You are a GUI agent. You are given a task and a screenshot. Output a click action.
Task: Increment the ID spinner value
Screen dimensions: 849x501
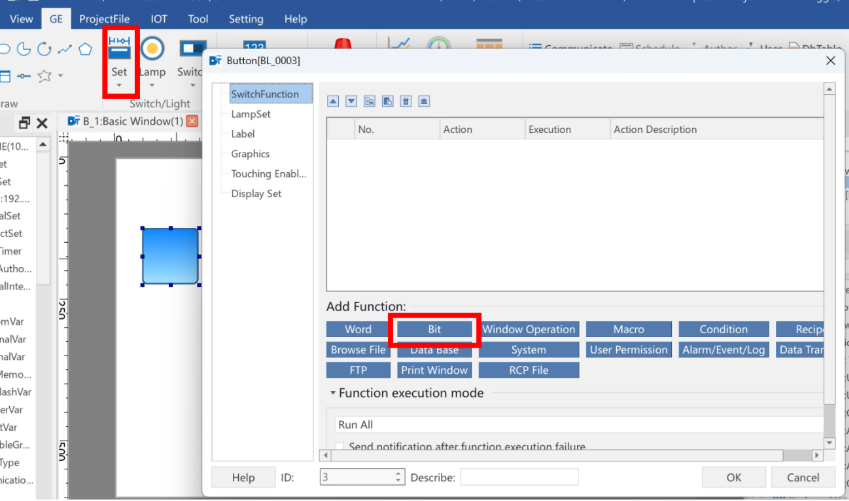coord(398,473)
